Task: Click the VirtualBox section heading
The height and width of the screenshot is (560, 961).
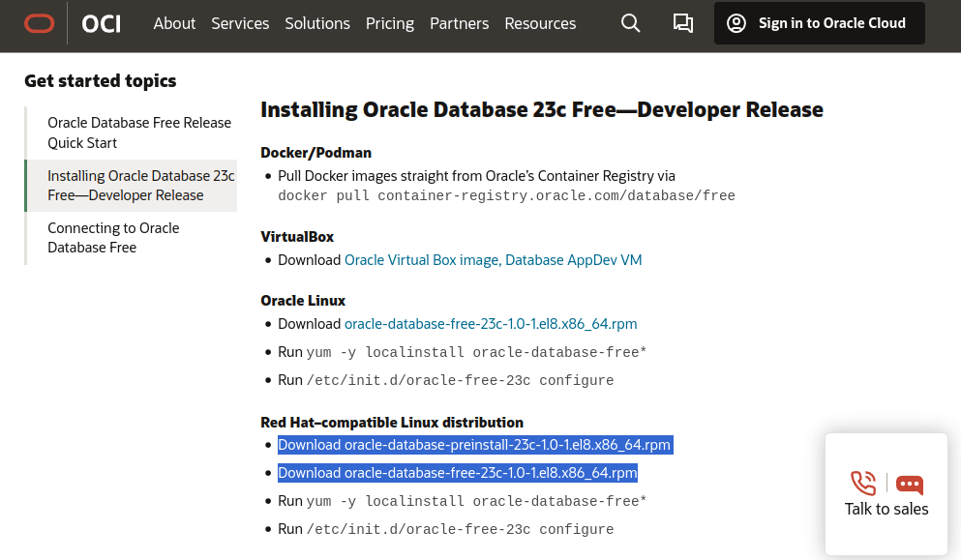Action: (x=297, y=237)
